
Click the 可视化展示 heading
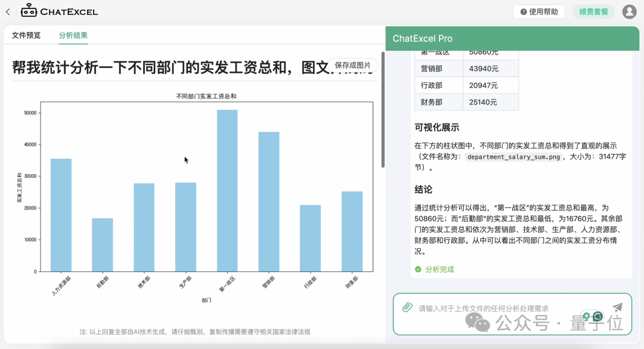[436, 128]
